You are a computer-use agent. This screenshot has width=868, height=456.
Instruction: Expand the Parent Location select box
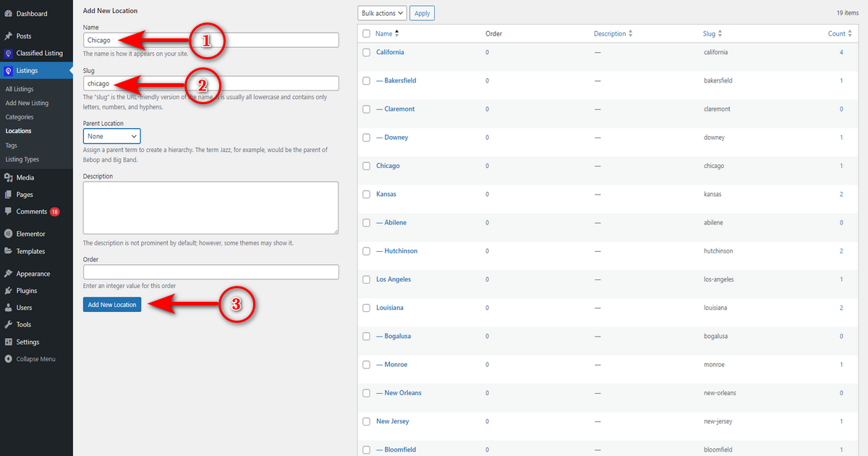[x=112, y=136]
